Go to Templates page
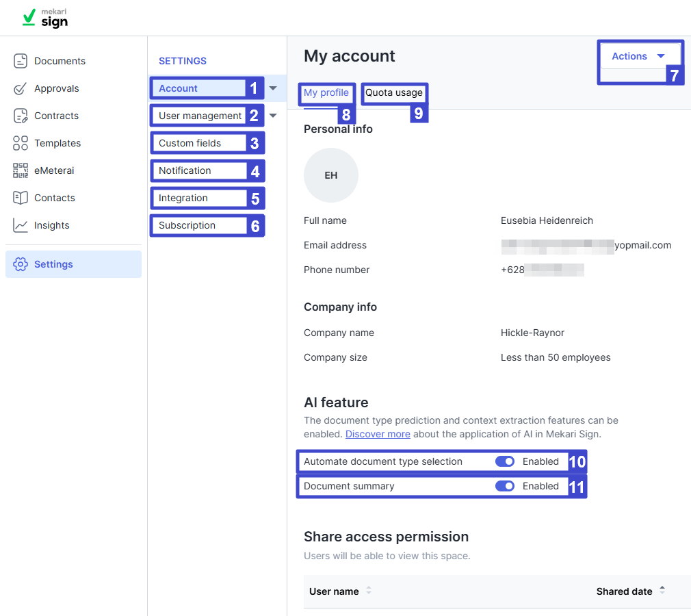 tap(57, 143)
